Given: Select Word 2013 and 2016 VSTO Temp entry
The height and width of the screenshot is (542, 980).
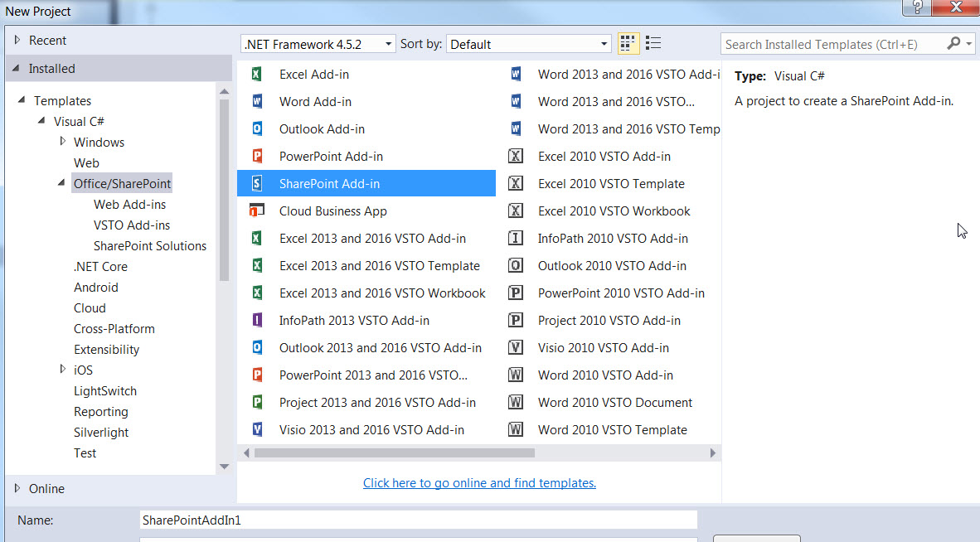Looking at the screenshot, I should [628, 128].
